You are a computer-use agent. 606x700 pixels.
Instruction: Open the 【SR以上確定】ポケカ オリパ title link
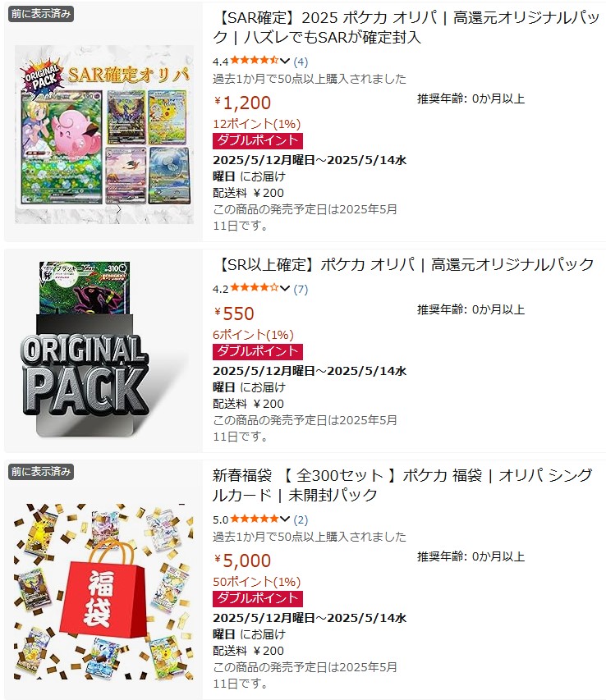coord(406,265)
